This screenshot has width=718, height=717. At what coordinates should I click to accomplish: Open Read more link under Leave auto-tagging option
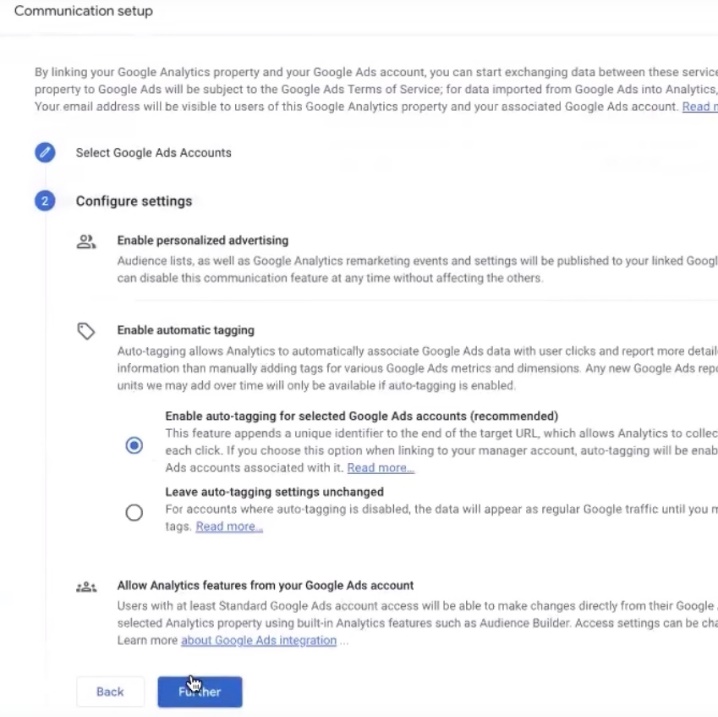(229, 527)
